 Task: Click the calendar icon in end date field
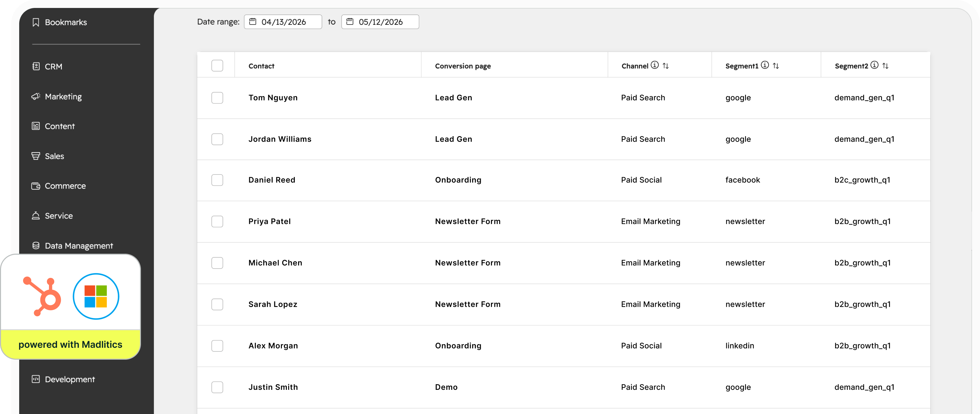(350, 22)
